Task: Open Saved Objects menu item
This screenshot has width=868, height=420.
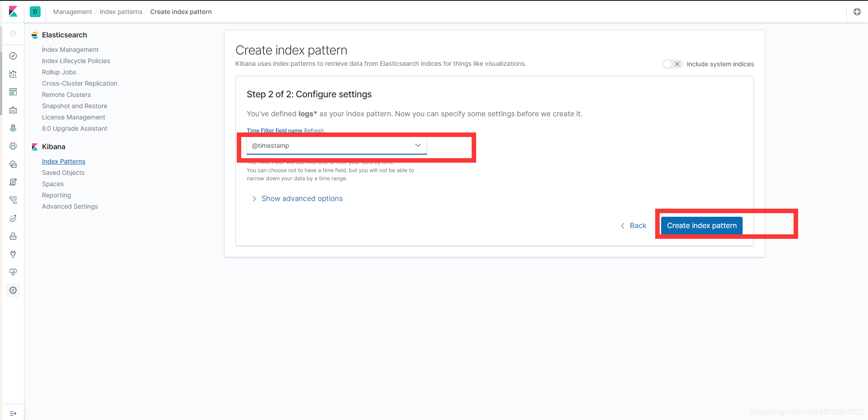Action: click(63, 173)
